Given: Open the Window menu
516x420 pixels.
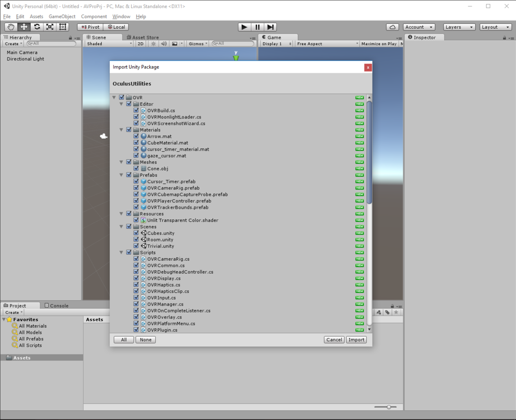Looking at the screenshot, I should pos(121,17).
